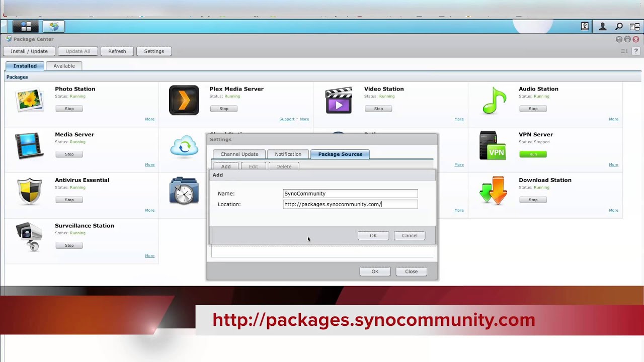The image size is (644, 362).
Task: Open the Channel Update tab in Settings
Action: click(239, 154)
